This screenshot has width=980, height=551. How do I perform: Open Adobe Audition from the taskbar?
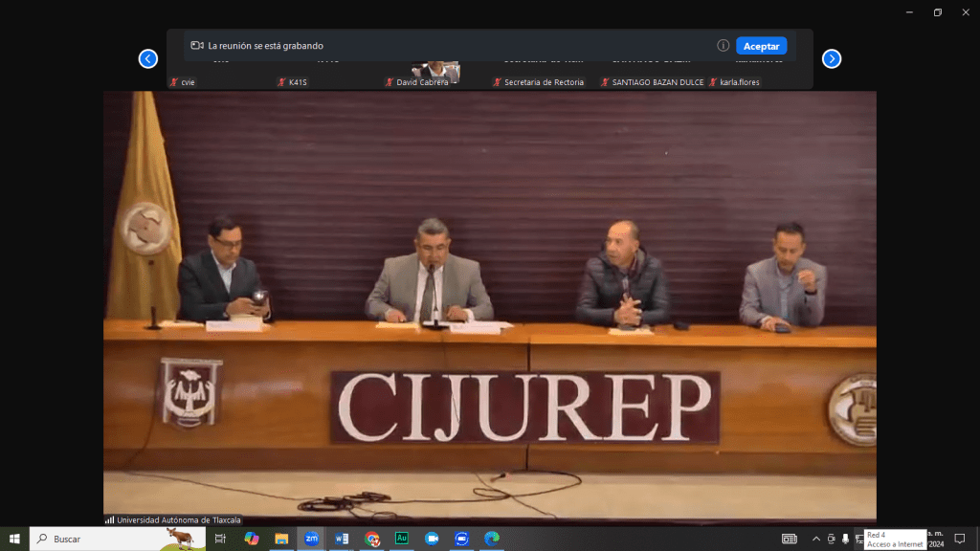402,539
